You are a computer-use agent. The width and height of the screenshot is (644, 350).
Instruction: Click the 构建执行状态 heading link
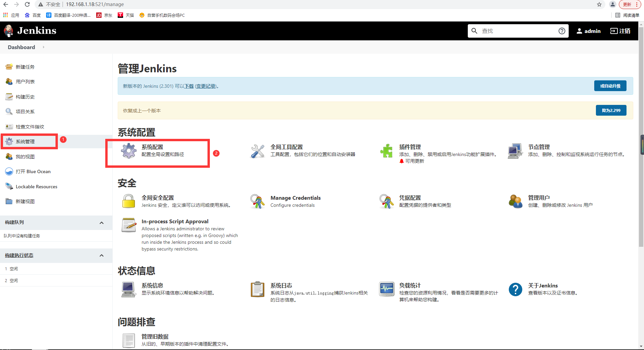19,256
